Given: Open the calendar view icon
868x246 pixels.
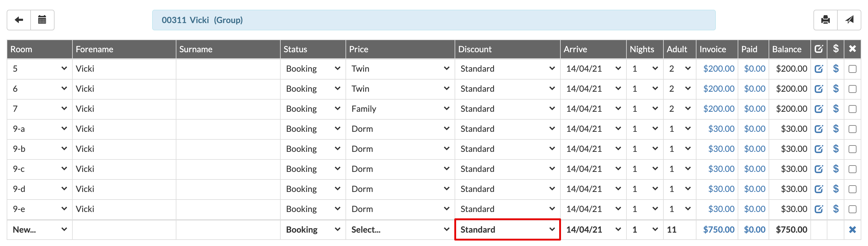Looking at the screenshot, I should pos(42,20).
